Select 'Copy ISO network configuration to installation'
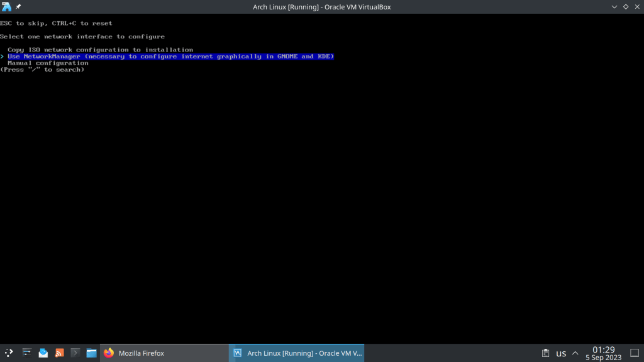644x362 pixels. tap(100, 50)
